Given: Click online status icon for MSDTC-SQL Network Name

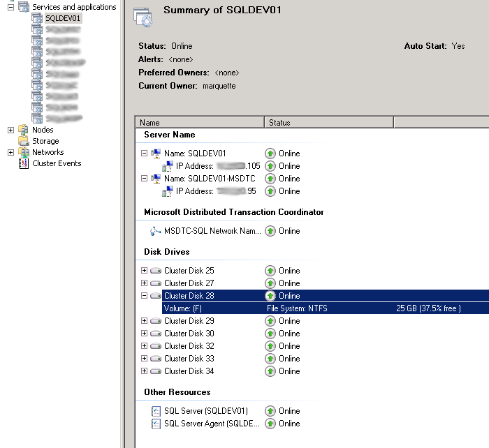Looking at the screenshot, I should [270, 231].
